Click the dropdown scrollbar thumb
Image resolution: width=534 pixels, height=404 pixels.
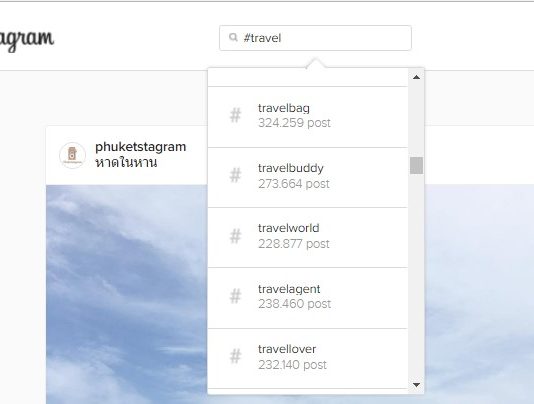click(416, 166)
